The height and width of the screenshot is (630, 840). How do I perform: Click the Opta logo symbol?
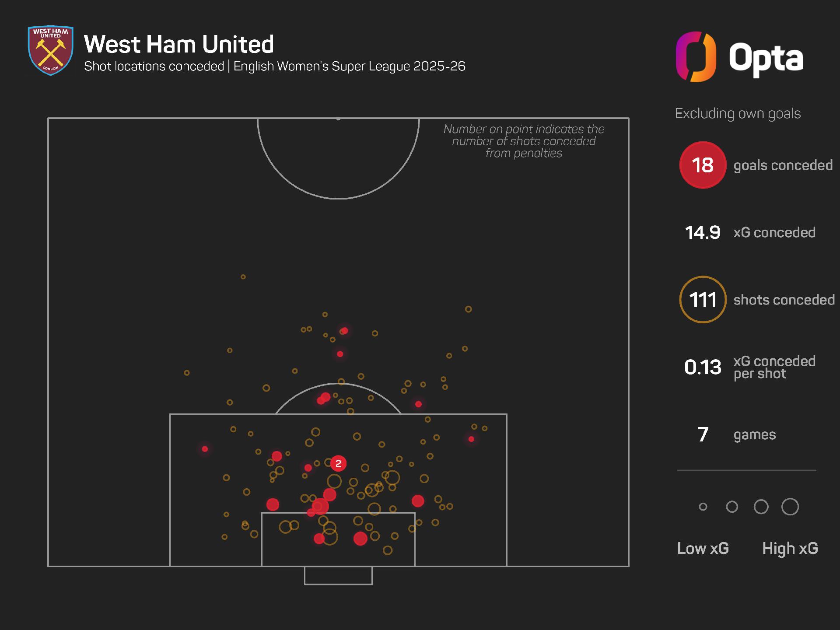pyautogui.click(x=696, y=57)
